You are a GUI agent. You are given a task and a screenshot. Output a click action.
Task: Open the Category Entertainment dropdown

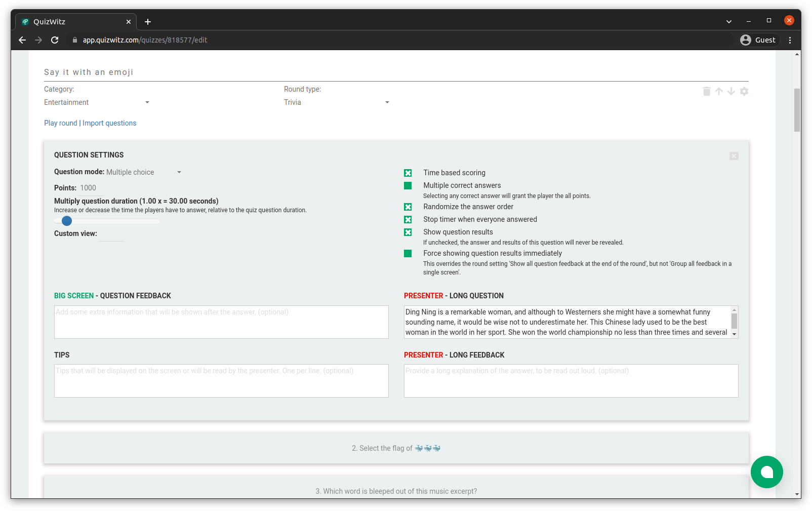tap(97, 102)
